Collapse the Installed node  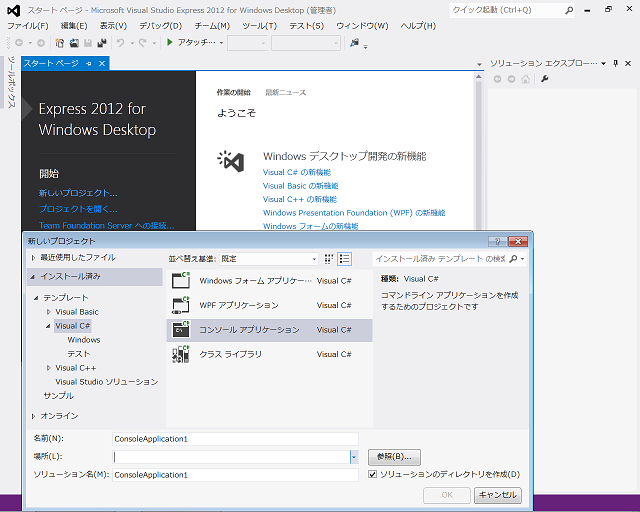(33, 277)
